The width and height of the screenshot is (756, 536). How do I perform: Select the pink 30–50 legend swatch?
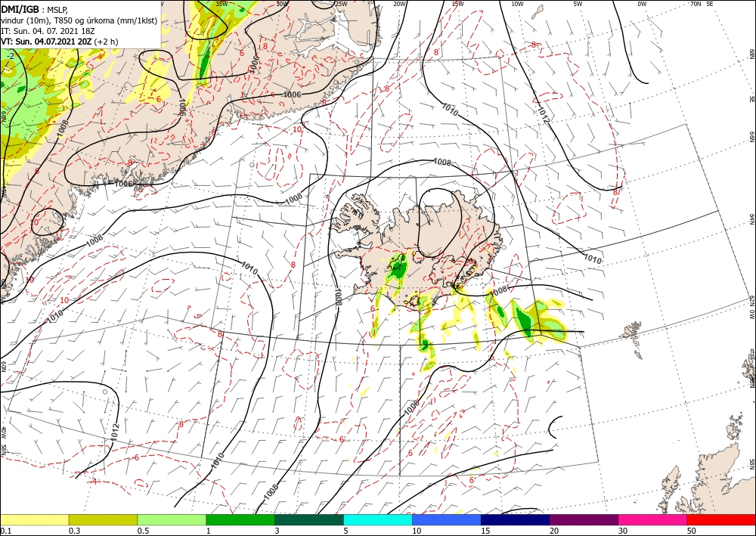pyautogui.click(x=653, y=519)
